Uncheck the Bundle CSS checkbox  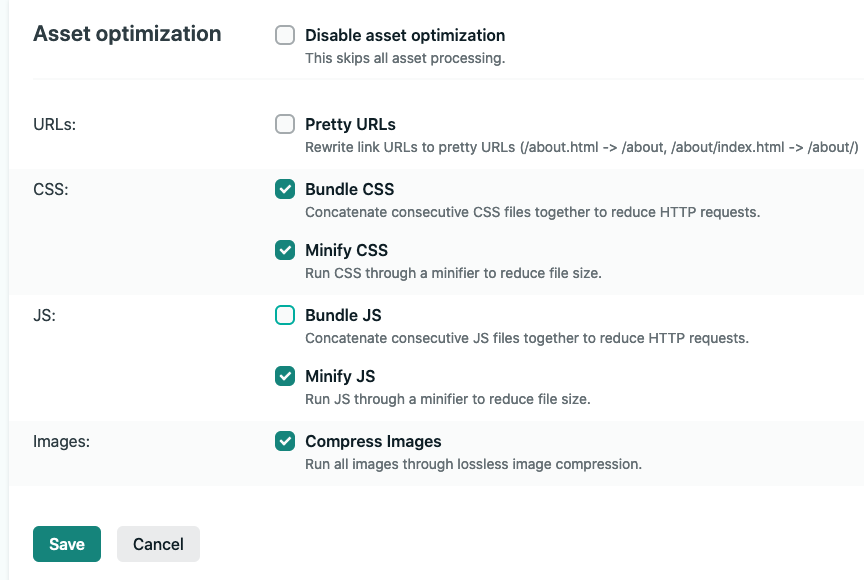pos(285,189)
